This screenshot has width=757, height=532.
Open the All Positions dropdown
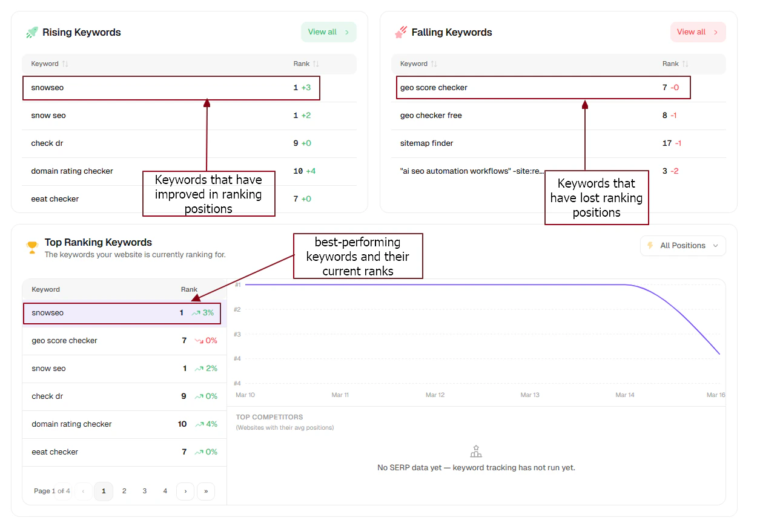[683, 246]
